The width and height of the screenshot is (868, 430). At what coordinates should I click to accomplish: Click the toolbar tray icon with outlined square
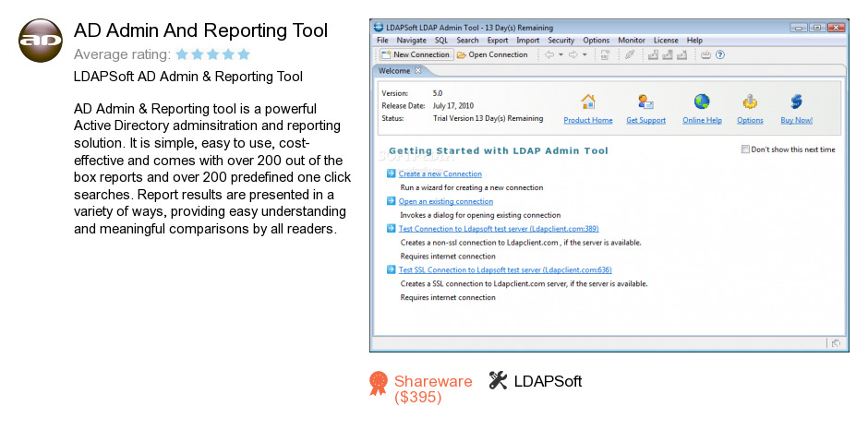coord(653,54)
